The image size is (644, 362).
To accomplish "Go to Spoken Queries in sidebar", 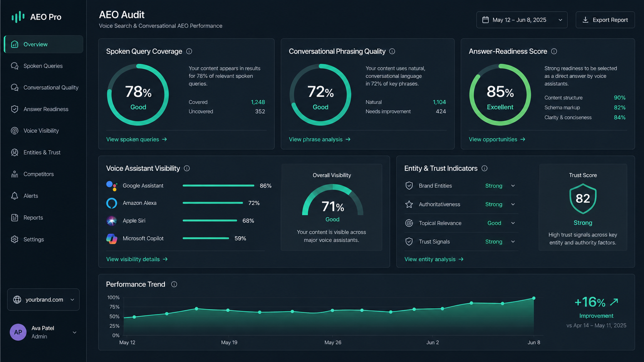I will 44,66.
